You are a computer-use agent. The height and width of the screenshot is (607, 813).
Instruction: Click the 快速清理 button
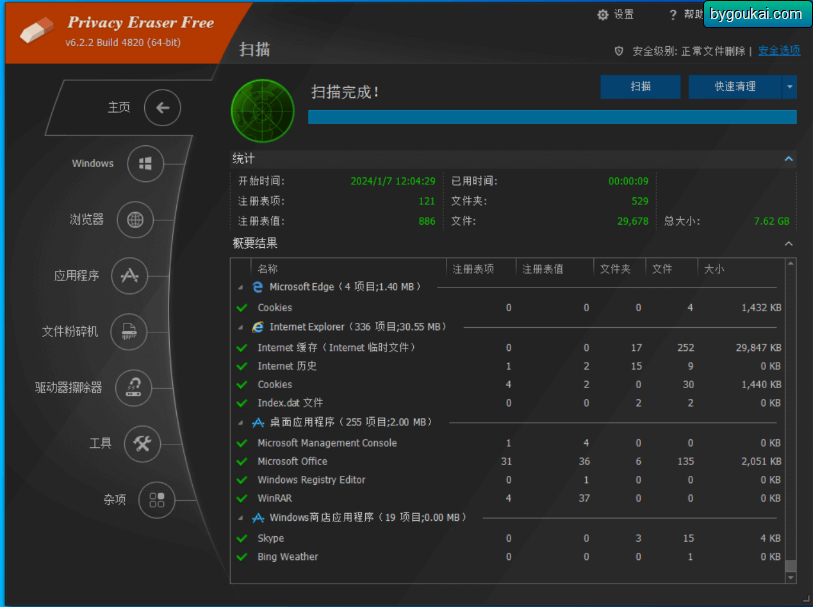click(735, 87)
